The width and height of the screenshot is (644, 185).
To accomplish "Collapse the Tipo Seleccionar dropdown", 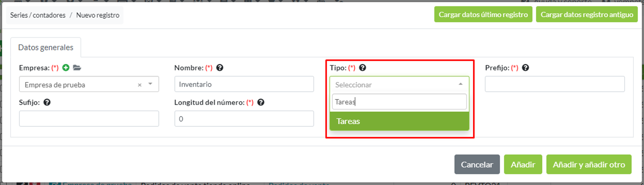I will click(460, 84).
